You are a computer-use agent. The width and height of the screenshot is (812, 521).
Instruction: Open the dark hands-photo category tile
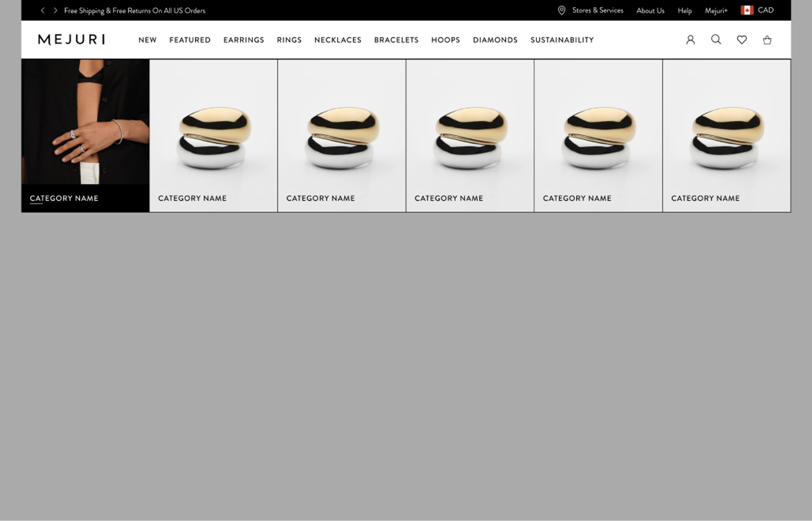pos(85,135)
